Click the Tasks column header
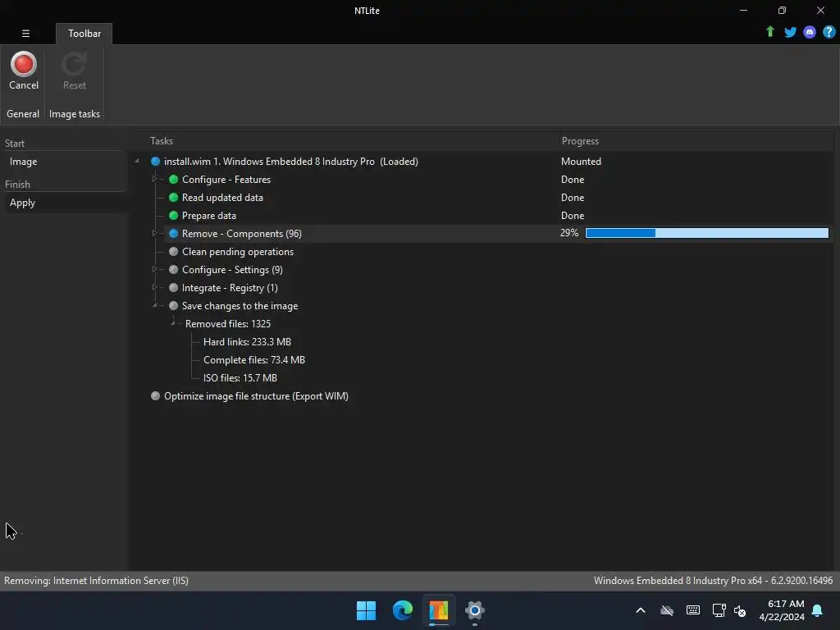 162,141
